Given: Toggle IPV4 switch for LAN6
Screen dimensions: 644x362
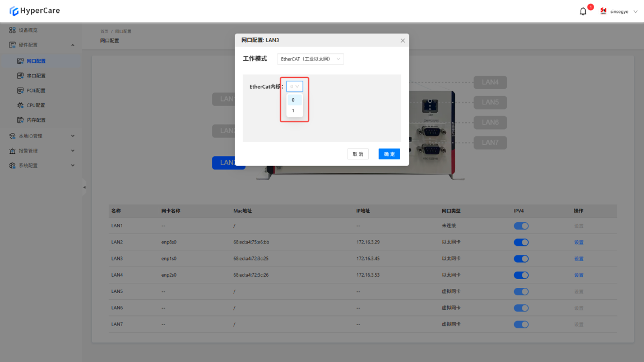Looking at the screenshot, I should coord(521,308).
